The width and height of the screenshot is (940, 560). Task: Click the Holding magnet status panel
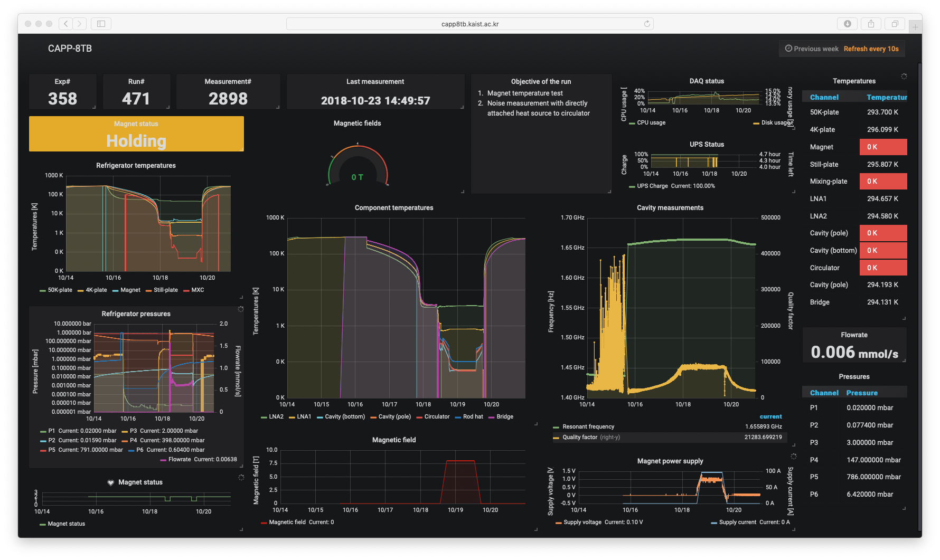tap(136, 134)
